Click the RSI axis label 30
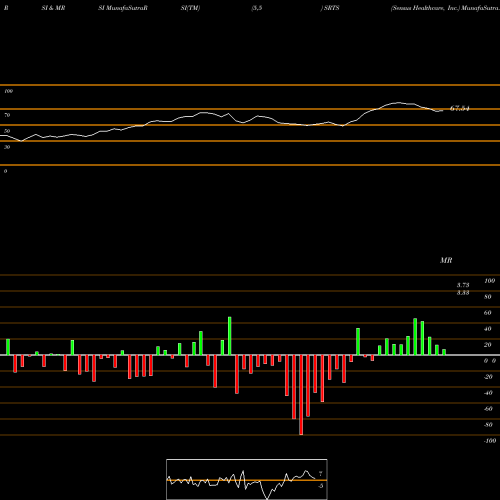 coord(7,147)
